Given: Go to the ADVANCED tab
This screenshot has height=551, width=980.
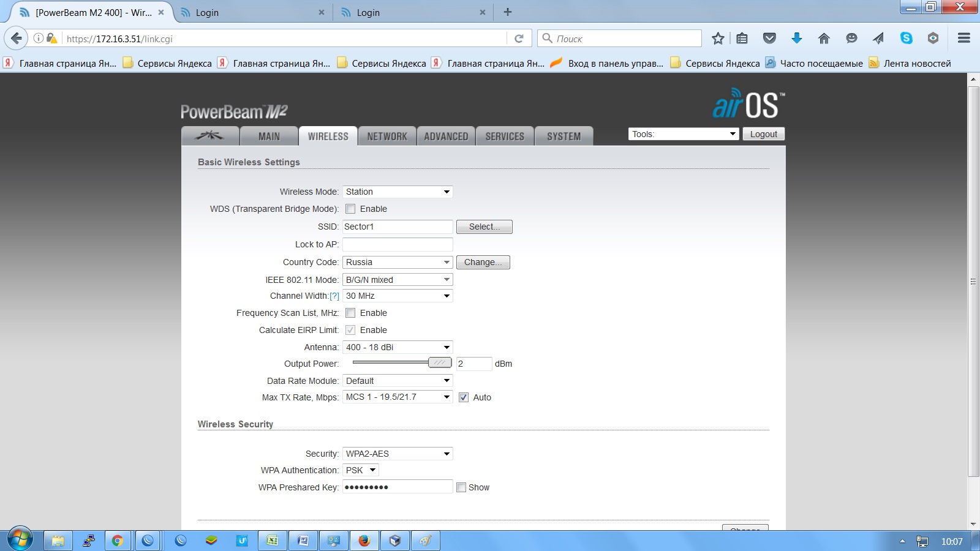Looking at the screenshot, I should pyautogui.click(x=446, y=137).
